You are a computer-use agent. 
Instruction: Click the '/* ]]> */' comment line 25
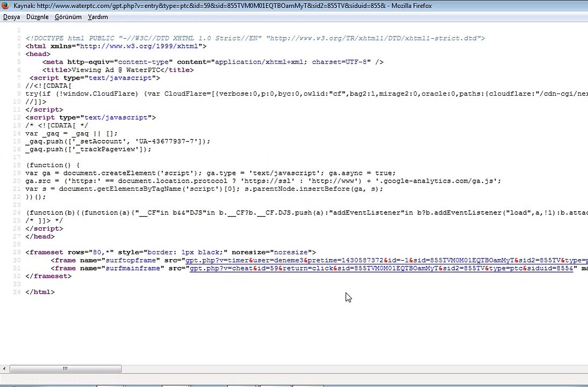pos(44,220)
